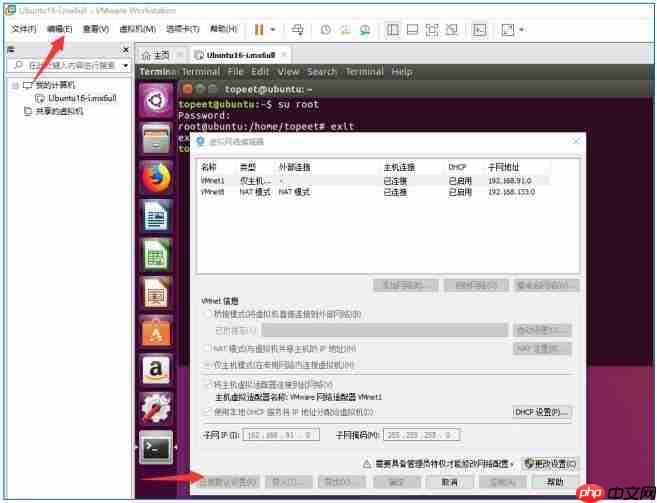This screenshot has height=503, width=657.
Task: Sort by 子网地址 column header
Action: [504, 167]
